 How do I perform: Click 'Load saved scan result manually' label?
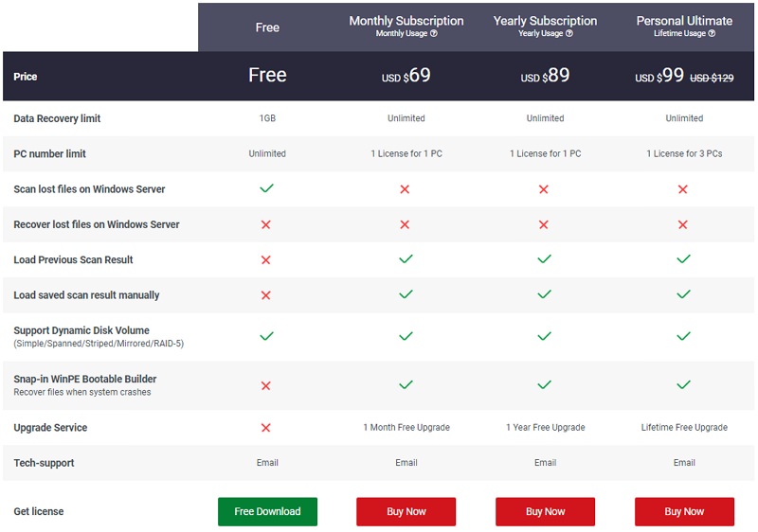[x=86, y=295]
